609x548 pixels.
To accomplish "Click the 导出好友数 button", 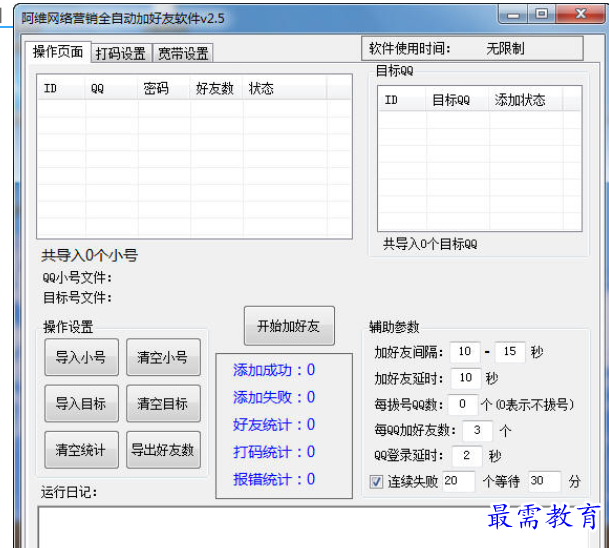I will tap(163, 450).
